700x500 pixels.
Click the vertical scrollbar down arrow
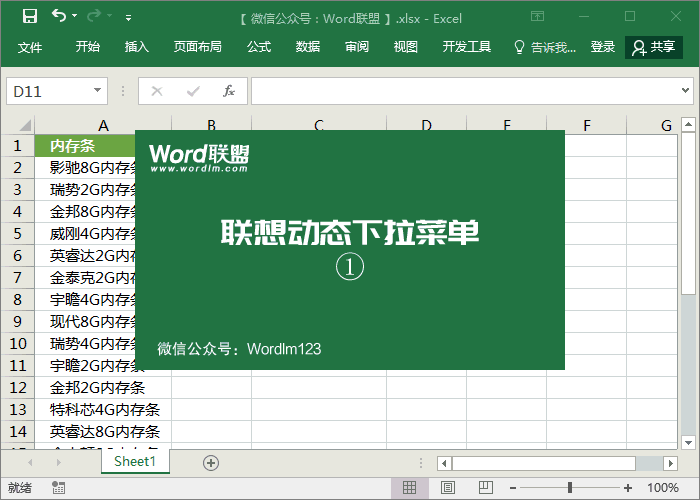688,443
